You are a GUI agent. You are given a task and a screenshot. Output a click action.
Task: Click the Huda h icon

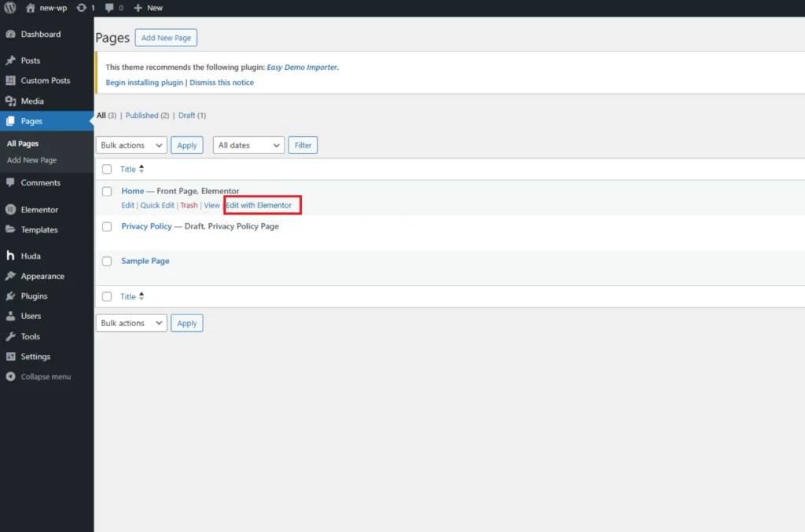10,255
